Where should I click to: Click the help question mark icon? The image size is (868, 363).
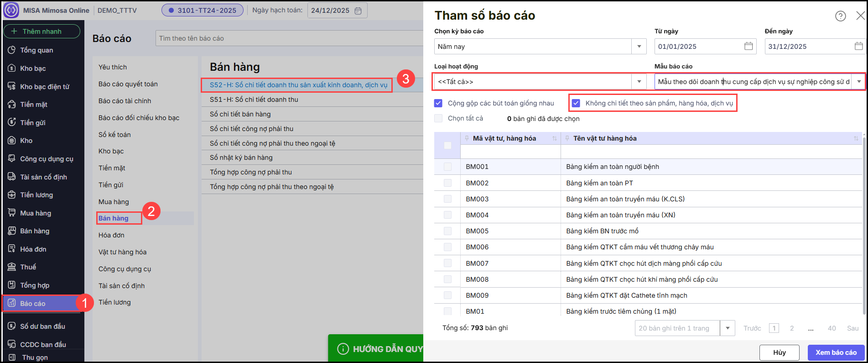(840, 16)
